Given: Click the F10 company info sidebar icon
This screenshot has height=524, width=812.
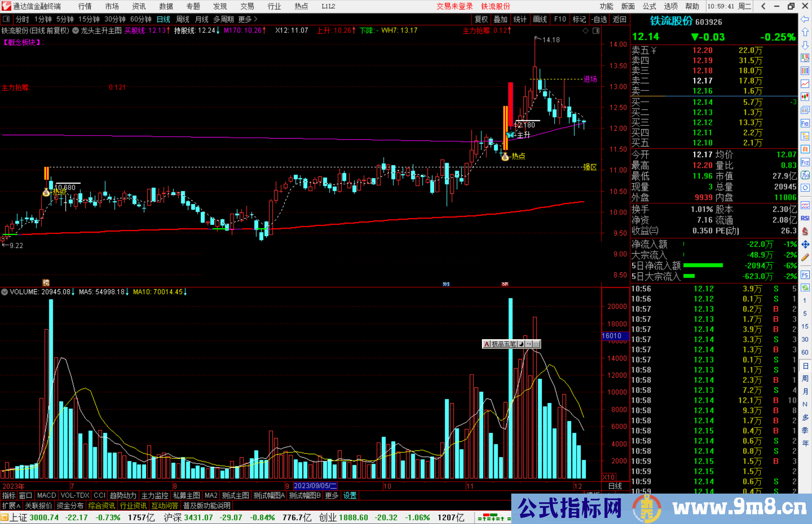Looking at the screenshot, I should [x=805, y=123].
